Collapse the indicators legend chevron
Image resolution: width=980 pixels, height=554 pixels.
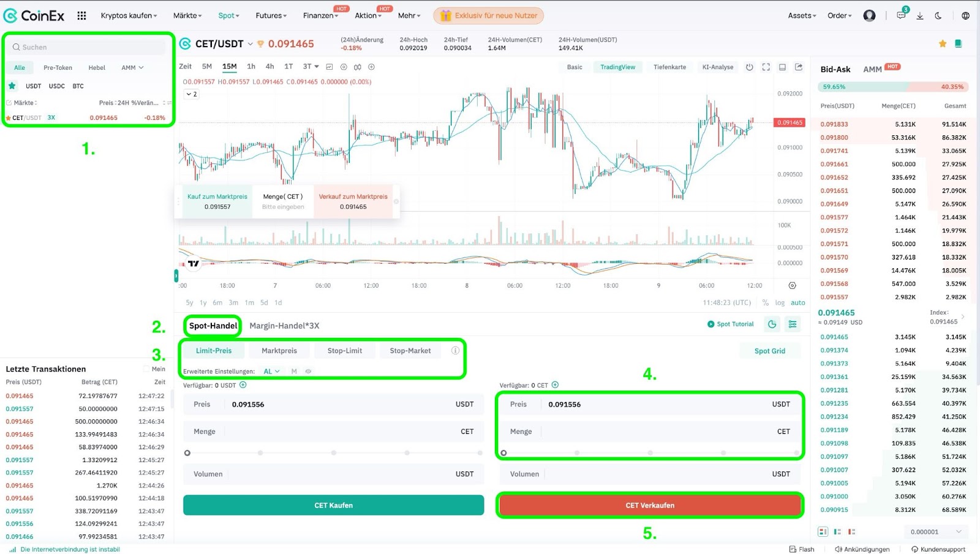(192, 94)
